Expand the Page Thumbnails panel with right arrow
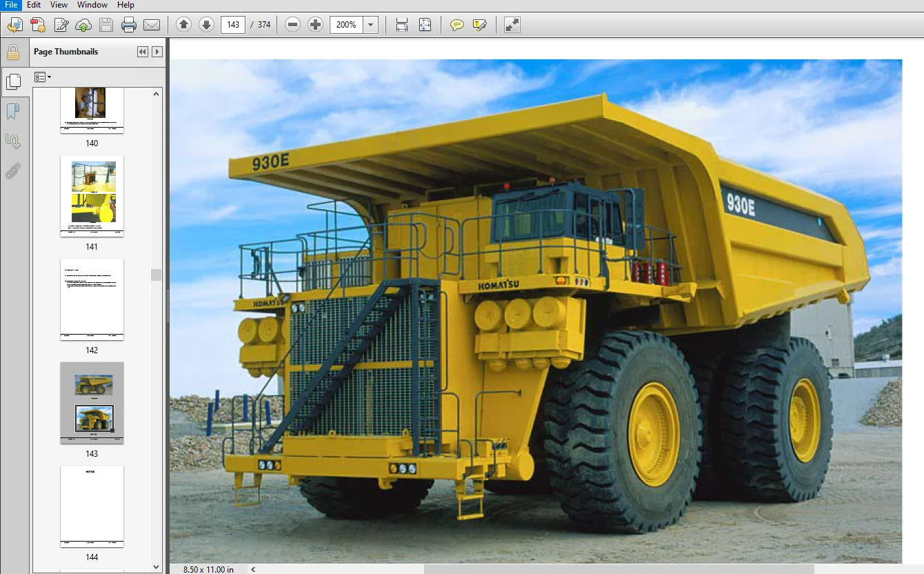Screen dimensions: 924x574 coord(157,52)
